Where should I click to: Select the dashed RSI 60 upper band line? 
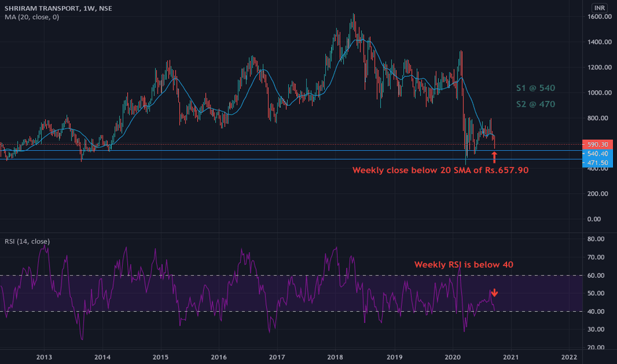click(x=291, y=275)
